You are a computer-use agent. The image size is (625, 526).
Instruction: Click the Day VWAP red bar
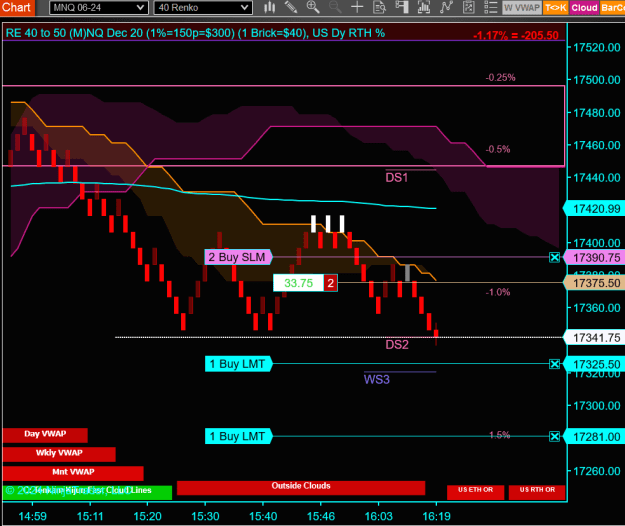pyautogui.click(x=45, y=435)
